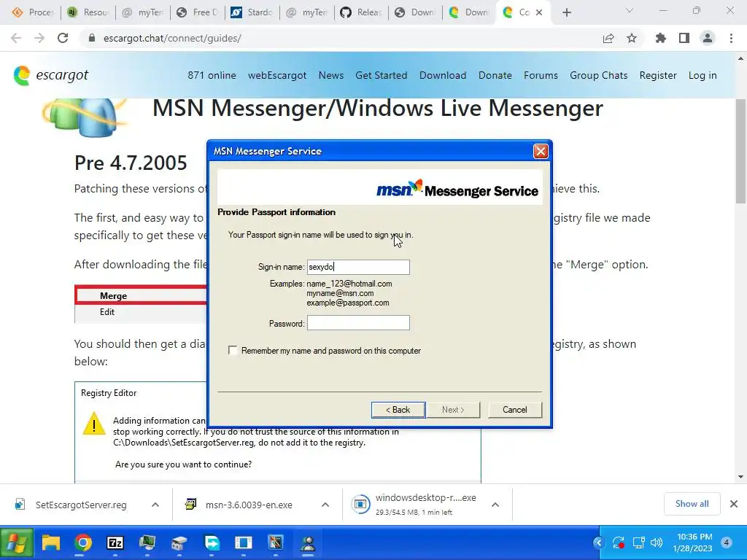Open the Windows Start menu
747x560 pixels.
pyautogui.click(x=17, y=542)
